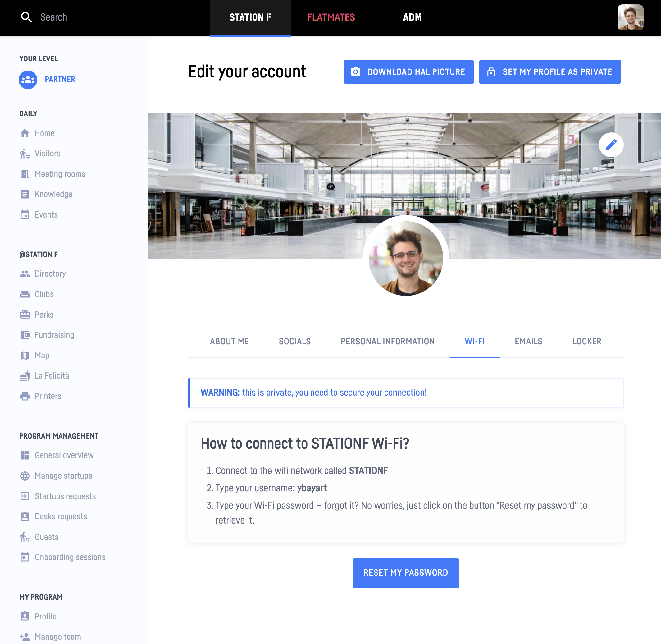Open Printers link in sidebar
Image resolution: width=661 pixels, height=644 pixels.
(48, 396)
